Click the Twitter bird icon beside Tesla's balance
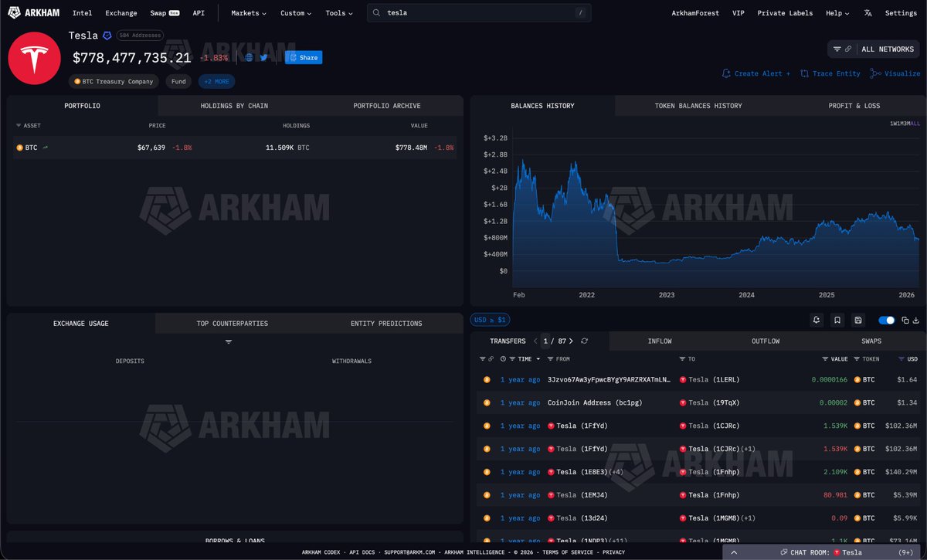 point(264,57)
